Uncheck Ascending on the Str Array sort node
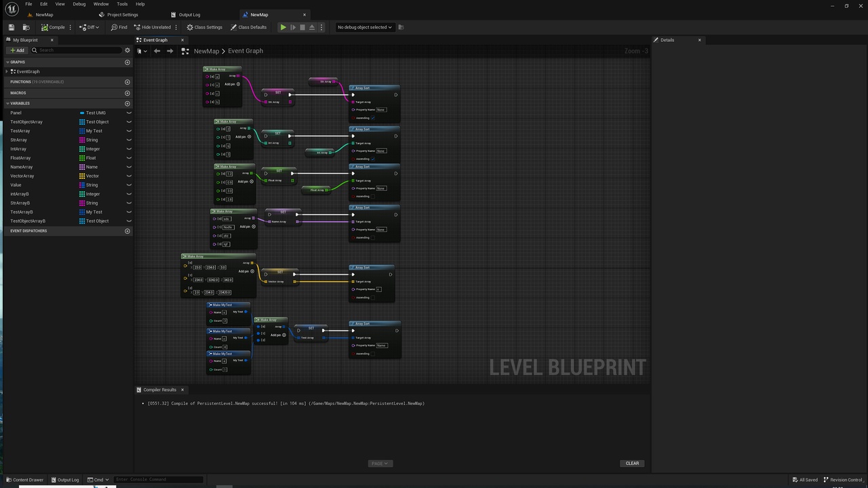868x488 pixels. (373, 118)
